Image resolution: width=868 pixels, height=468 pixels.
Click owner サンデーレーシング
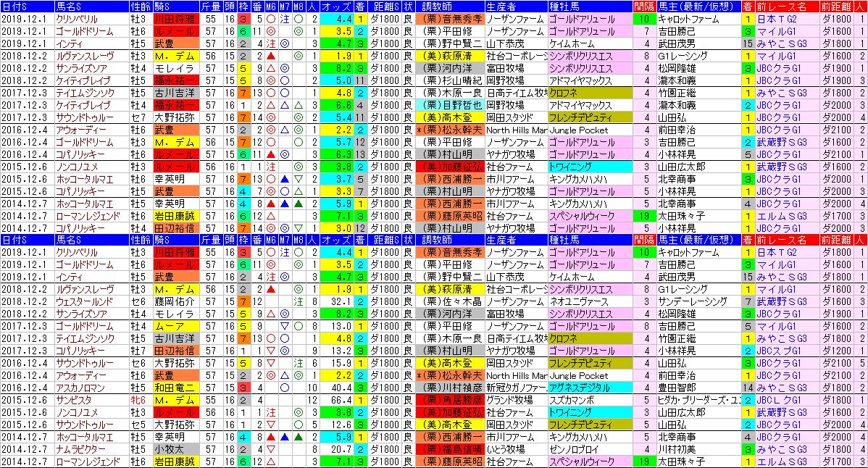[x=693, y=301]
